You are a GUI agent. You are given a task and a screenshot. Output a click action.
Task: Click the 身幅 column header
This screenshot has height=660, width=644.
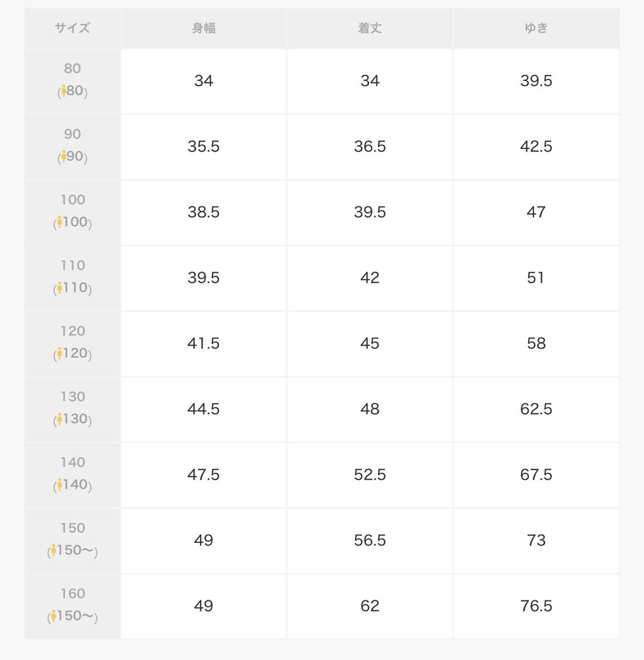pos(203,28)
